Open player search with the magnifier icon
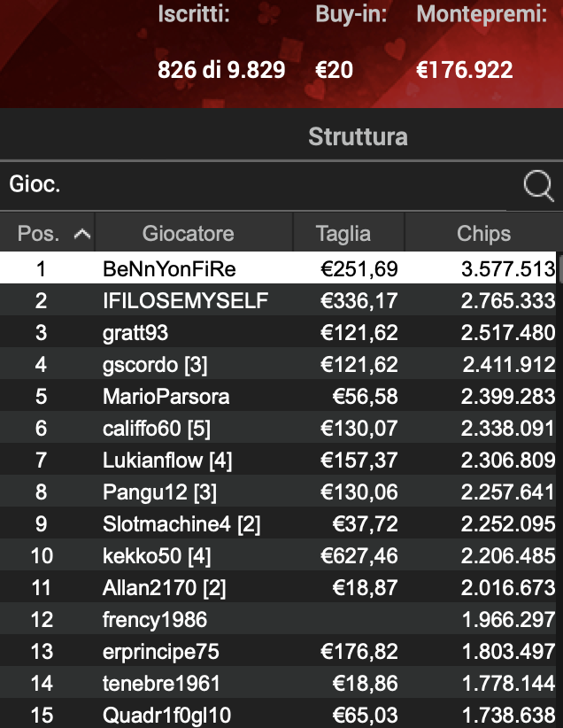Image resolution: width=563 pixels, height=728 pixels. click(537, 187)
